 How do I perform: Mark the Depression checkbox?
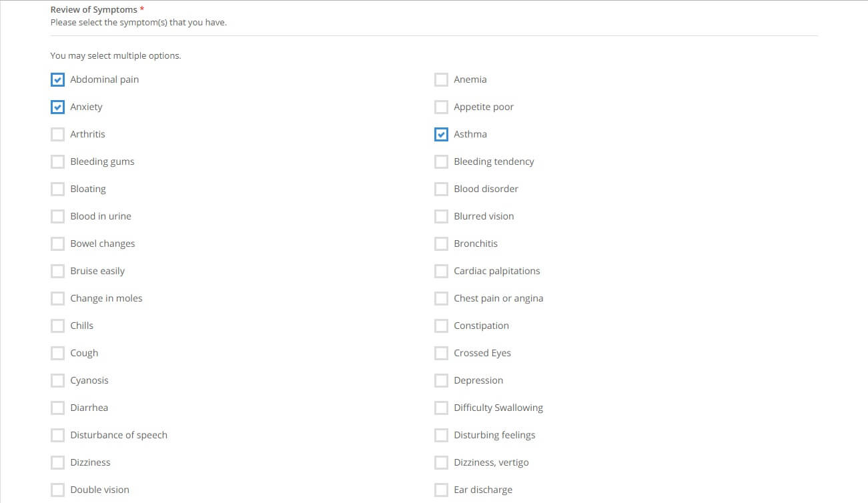click(x=441, y=380)
